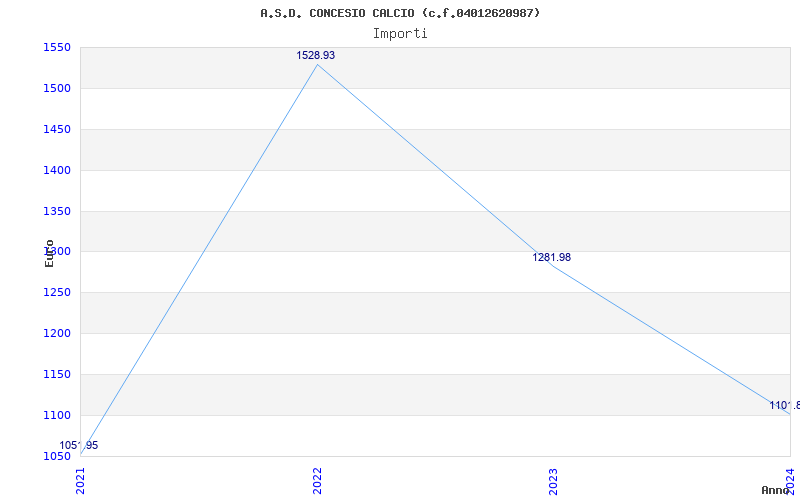Click the y-axis value 1450
The width and height of the screenshot is (800, 500).
(57, 130)
